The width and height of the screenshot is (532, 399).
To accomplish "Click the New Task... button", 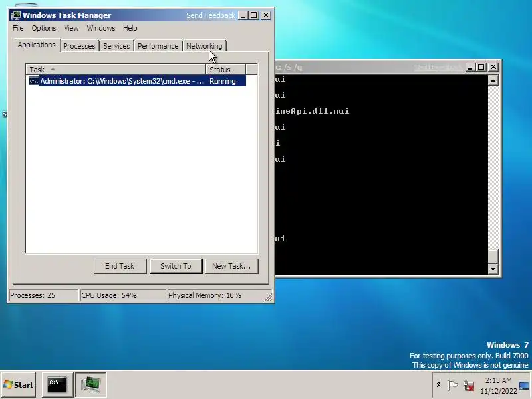I will 231,266.
